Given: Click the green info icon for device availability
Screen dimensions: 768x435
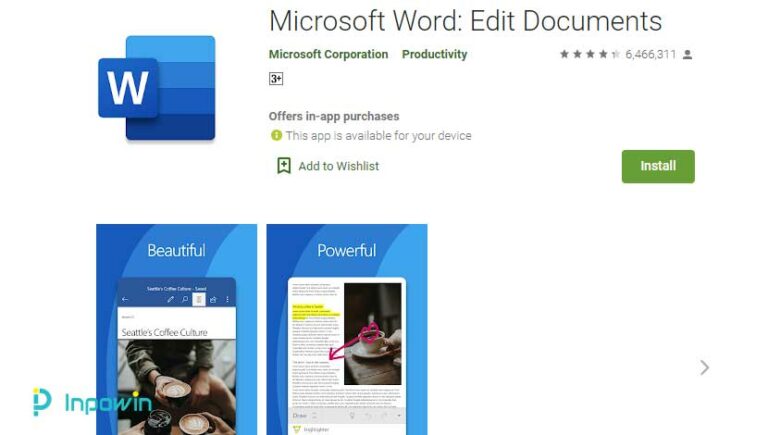Looking at the screenshot, I should [x=276, y=135].
